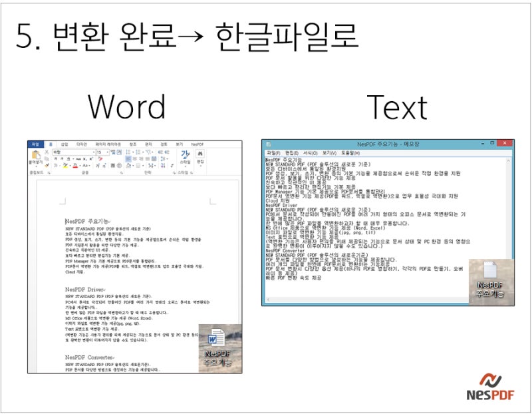Expand the 클립보드 group dialog launcher
The height and width of the screenshot is (414, 532).
pos(49,172)
